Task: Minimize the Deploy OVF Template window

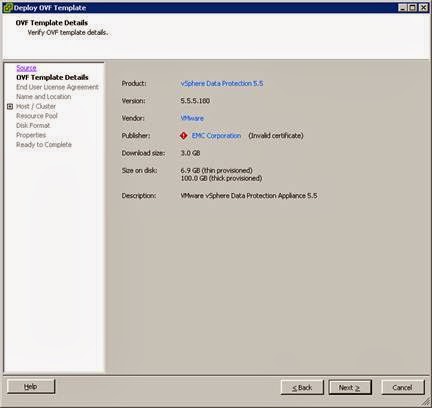Action: pos(403,7)
